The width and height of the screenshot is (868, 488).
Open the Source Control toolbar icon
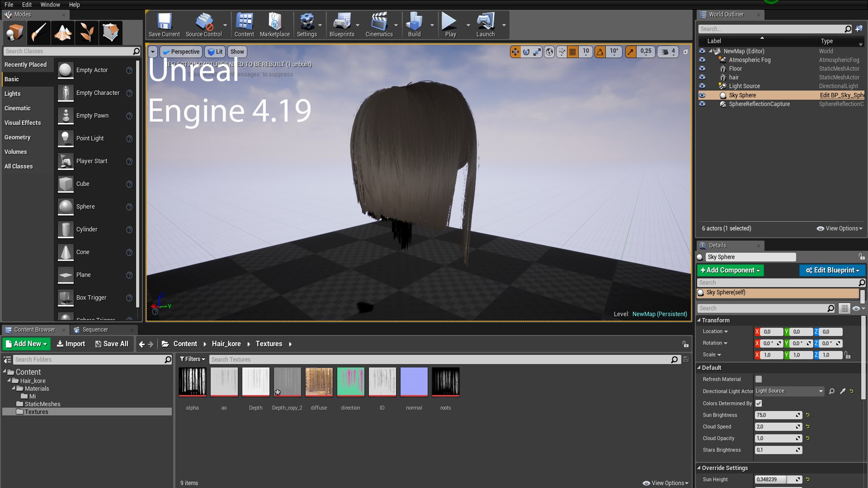tap(204, 25)
